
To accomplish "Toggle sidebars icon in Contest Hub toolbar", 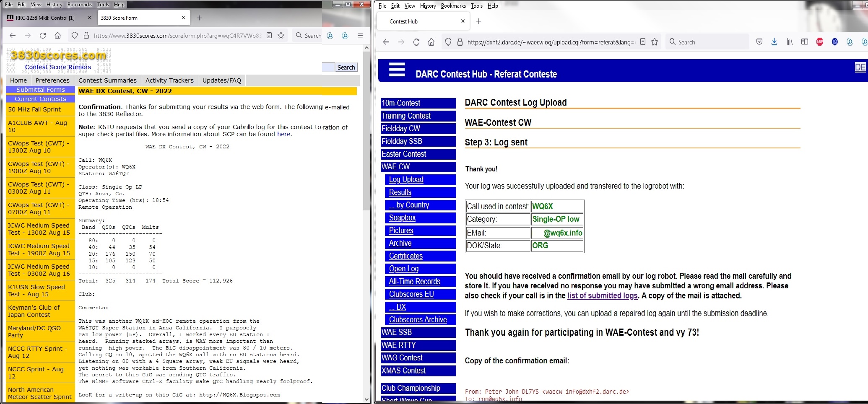I will click(x=805, y=42).
